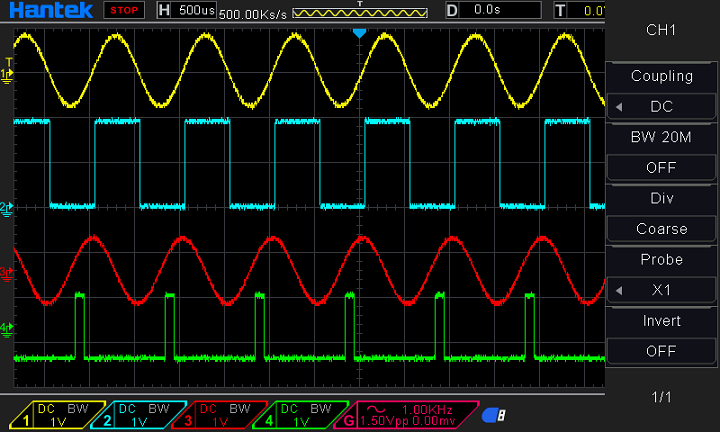Click the D 0.0s delay readout
Viewport: 720px width, 432px height.
[x=488, y=10]
